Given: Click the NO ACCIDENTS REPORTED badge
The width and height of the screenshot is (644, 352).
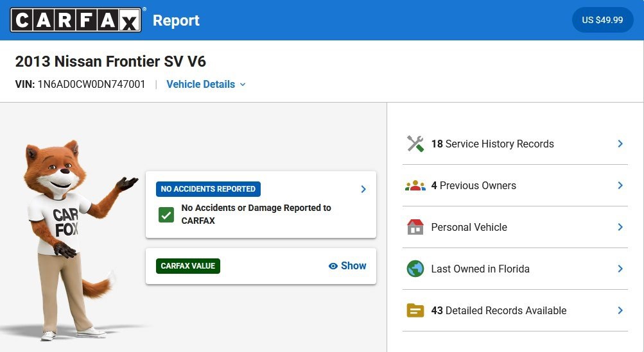Looking at the screenshot, I should pyautogui.click(x=208, y=189).
